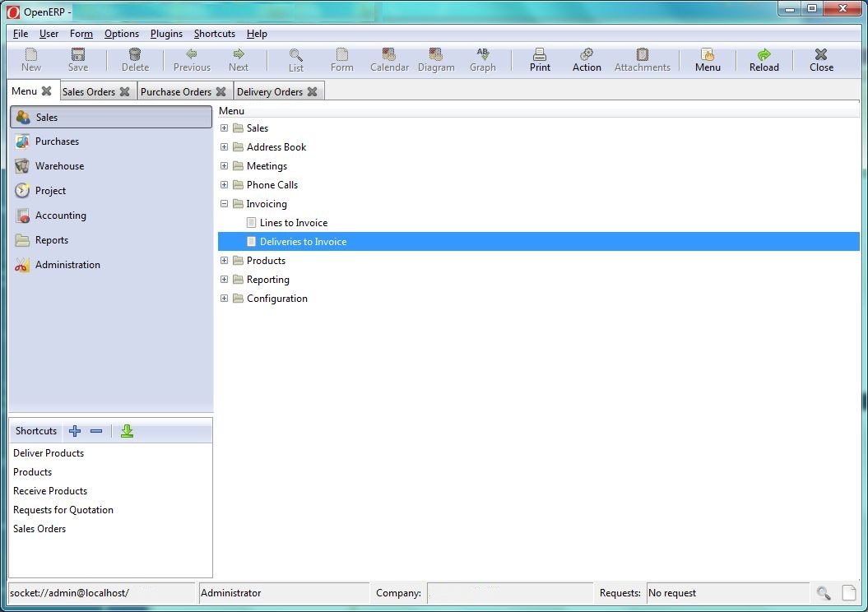Expand the Reporting tree node
This screenshot has height=612, width=868.
224,279
